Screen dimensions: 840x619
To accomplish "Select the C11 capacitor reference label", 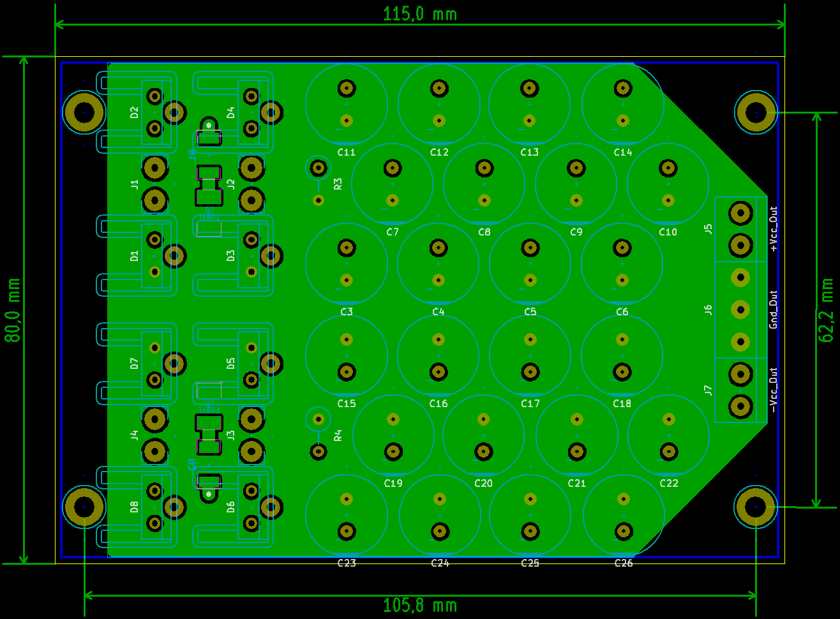I will (347, 152).
